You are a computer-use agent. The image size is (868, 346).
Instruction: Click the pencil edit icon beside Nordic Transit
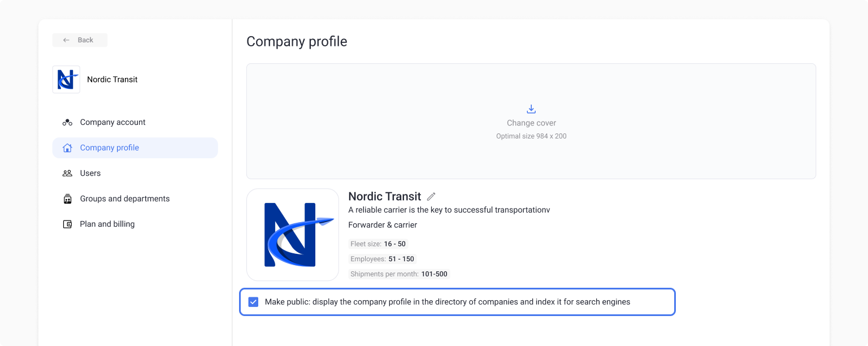pyautogui.click(x=431, y=197)
